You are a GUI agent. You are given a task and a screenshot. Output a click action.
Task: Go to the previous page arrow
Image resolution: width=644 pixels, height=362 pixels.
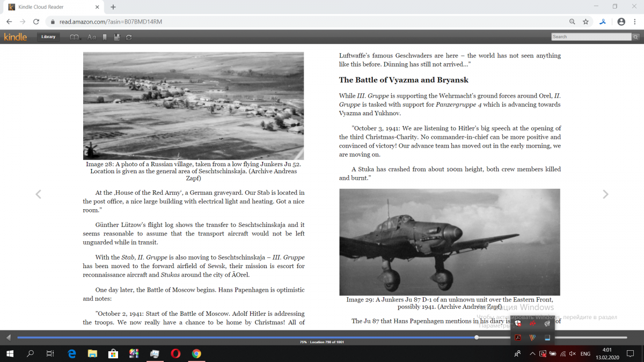pos(38,194)
